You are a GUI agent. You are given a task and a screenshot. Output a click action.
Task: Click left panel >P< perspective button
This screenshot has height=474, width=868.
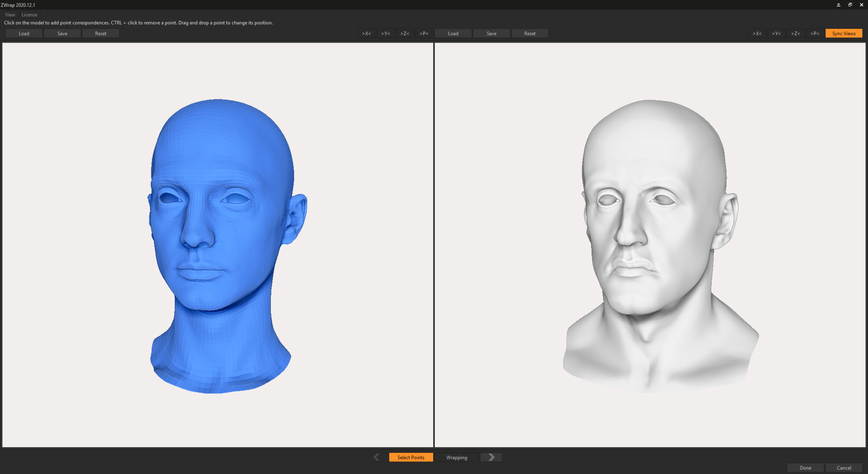pyautogui.click(x=424, y=33)
